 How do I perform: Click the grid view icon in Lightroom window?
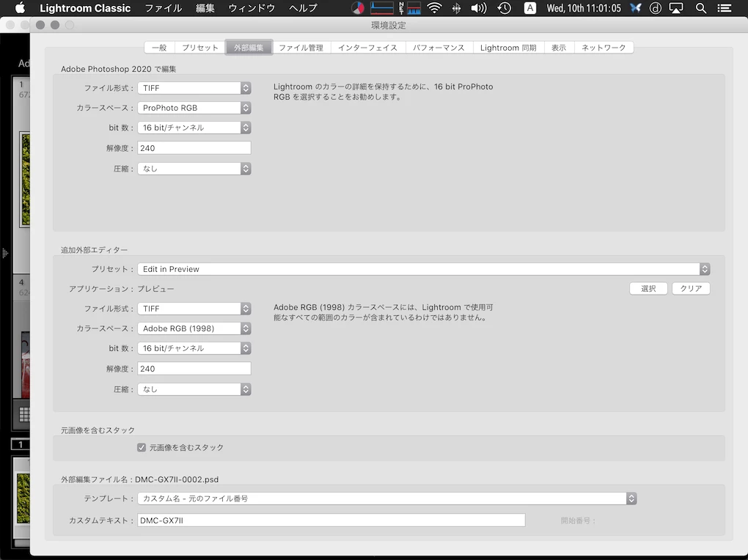pyautogui.click(x=24, y=414)
